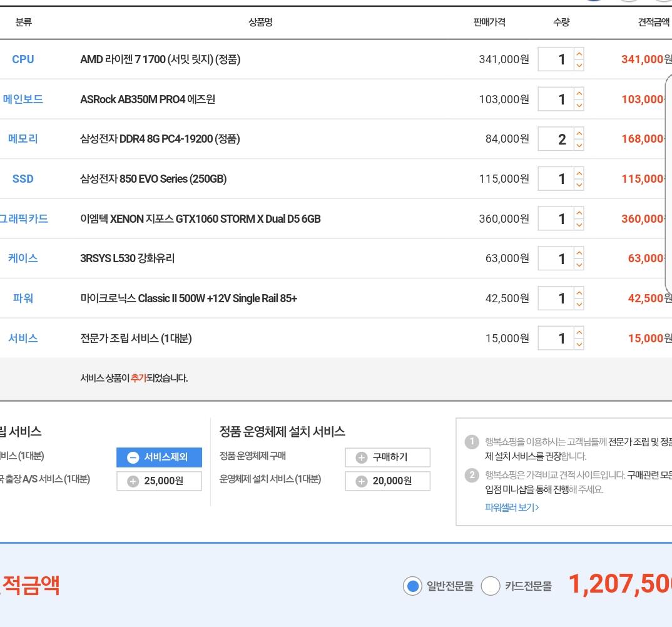Click the 서비스제외 button
Screen dimensions: 672x627
click(x=159, y=457)
